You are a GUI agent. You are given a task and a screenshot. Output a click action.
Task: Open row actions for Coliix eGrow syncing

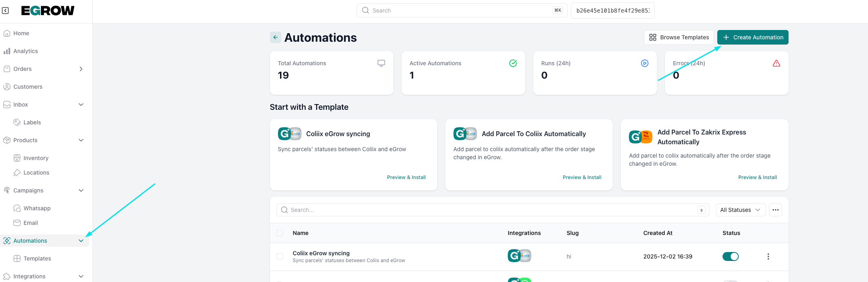(768, 256)
